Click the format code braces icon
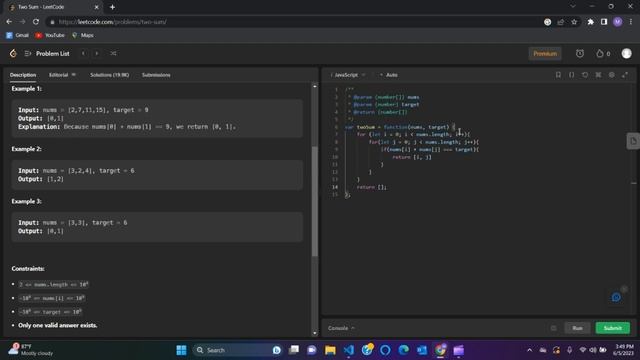Viewport: 640px width, 360px height. [571, 75]
